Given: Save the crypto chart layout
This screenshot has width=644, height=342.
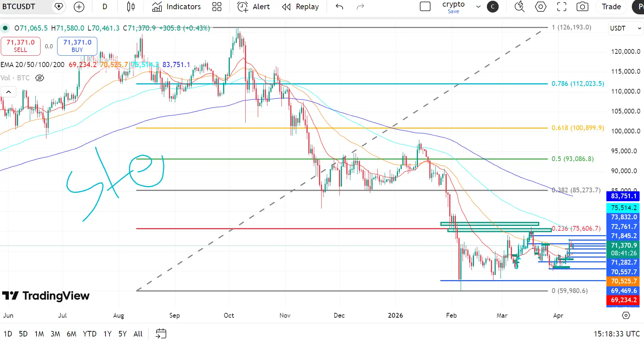Looking at the screenshot, I should tap(453, 11).
